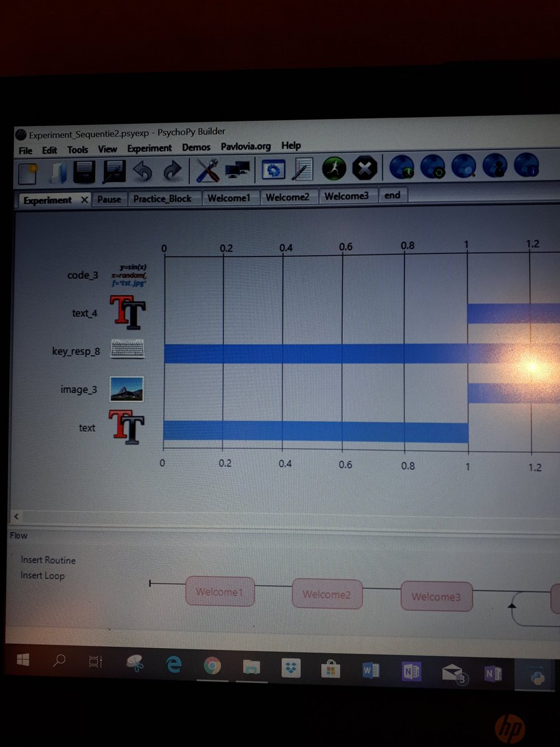Open the File menu
Image resolution: width=560 pixels, height=747 pixels.
point(26,151)
